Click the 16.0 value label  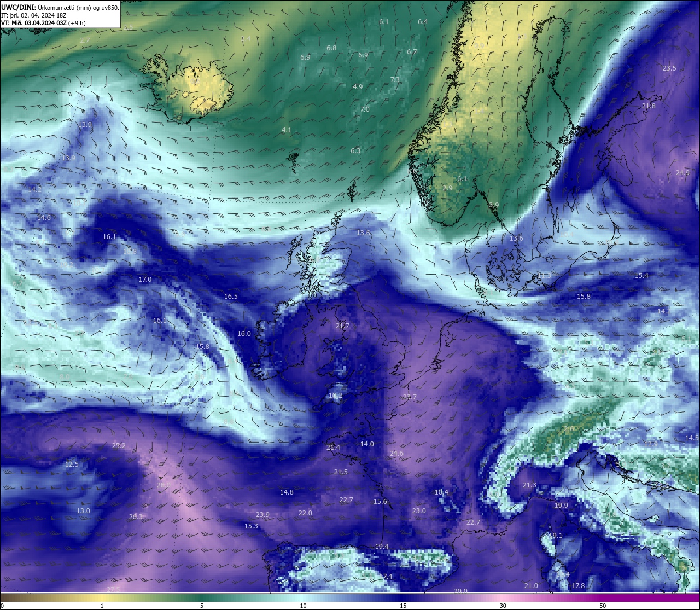tap(244, 334)
